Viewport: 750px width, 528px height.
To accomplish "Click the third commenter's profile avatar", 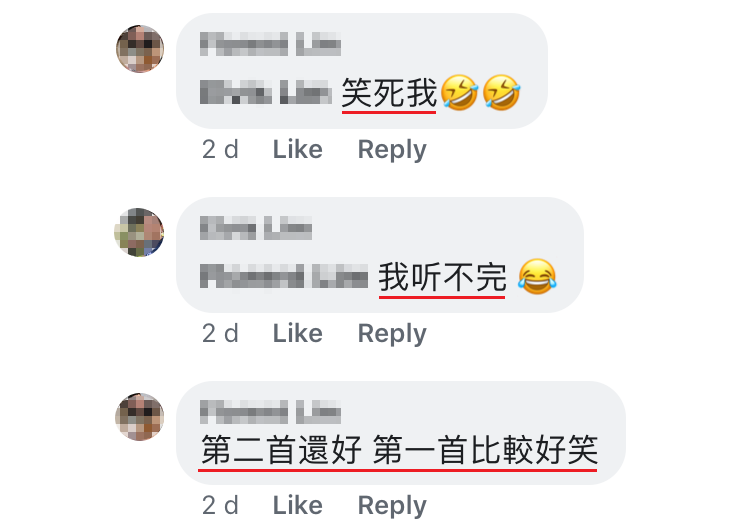I will point(140,417).
